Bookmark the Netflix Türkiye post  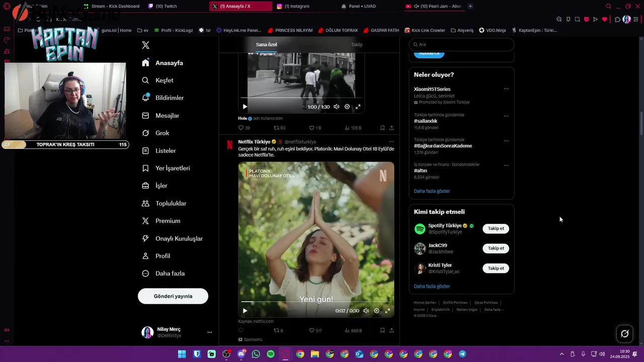tap(382, 330)
